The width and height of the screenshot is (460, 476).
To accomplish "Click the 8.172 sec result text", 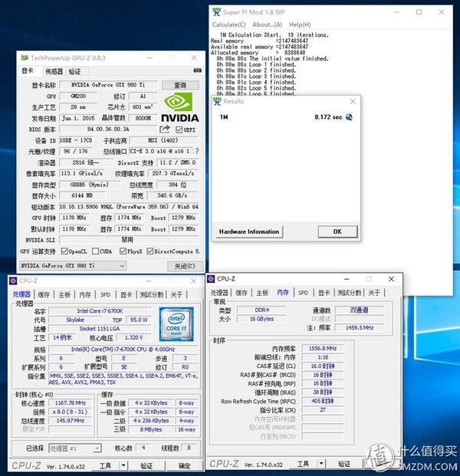I will [x=328, y=117].
